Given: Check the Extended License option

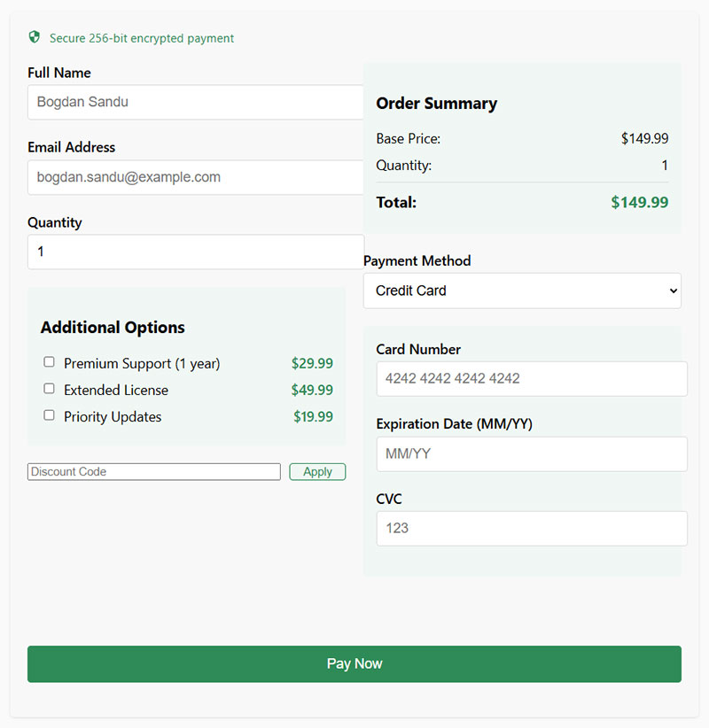Looking at the screenshot, I should 50,389.
